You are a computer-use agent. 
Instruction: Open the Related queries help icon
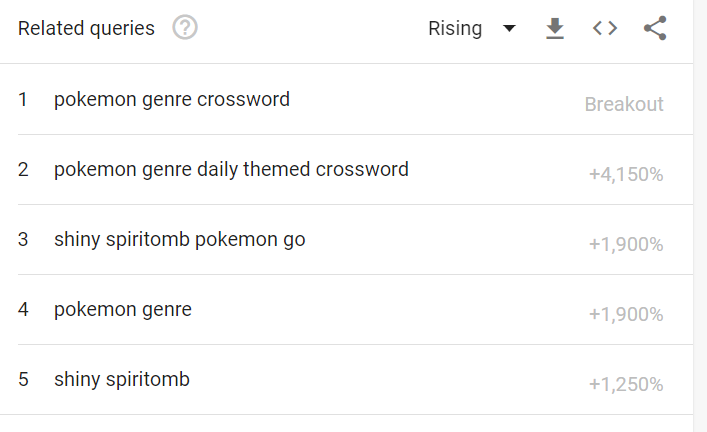[185, 28]
